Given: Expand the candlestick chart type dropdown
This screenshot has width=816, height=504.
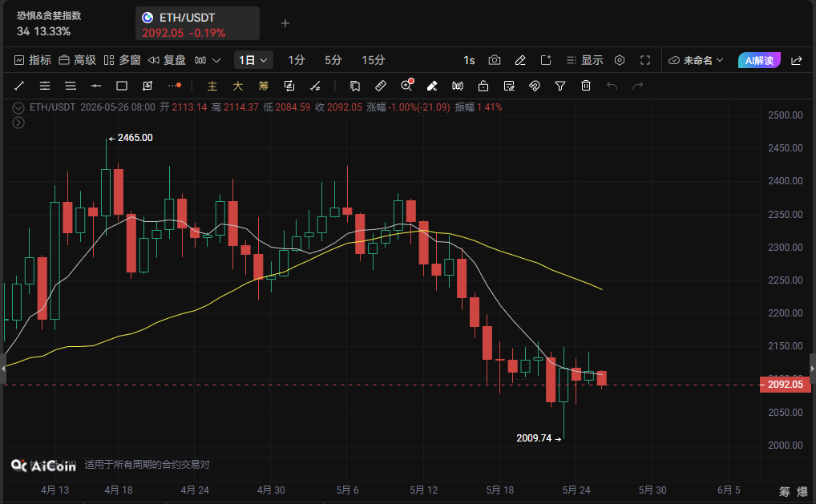Looking at the screenshot, I should click(x=208, y=60).
